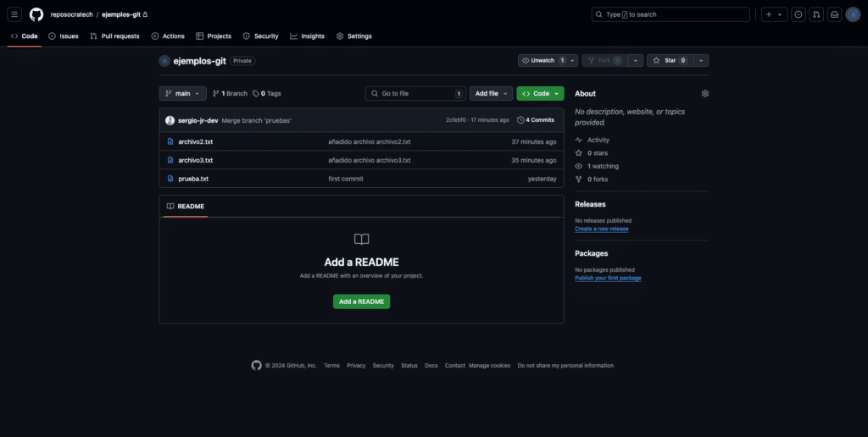Open commit hash 2cfe5f0
This screenshot has height=437, width=868.
(456, 120)
